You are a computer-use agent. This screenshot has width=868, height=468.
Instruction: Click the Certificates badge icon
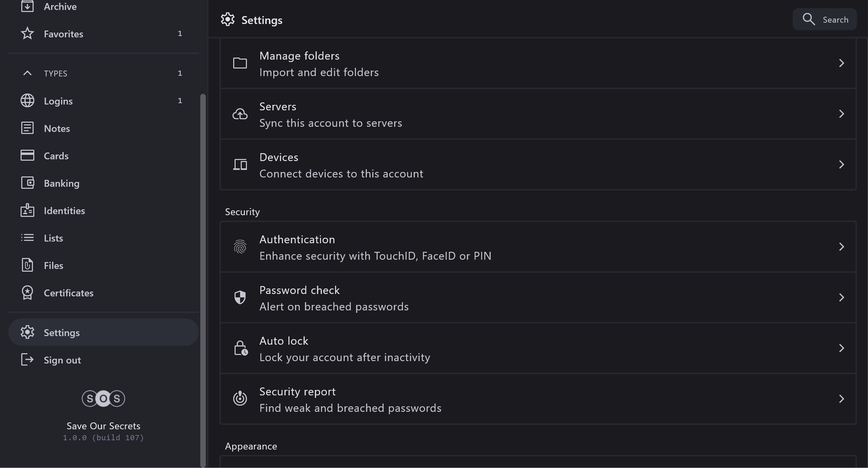click(27, 293)
